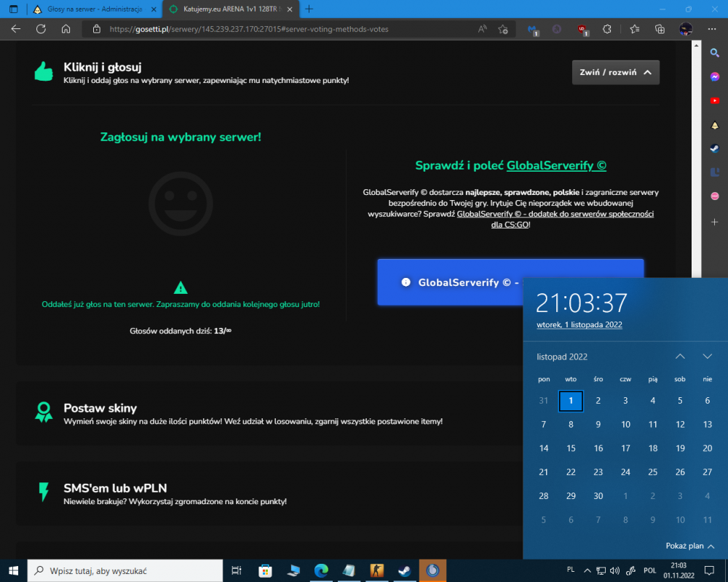Select November 30 in the calendar
728x582 pixels.
[598, 496]
